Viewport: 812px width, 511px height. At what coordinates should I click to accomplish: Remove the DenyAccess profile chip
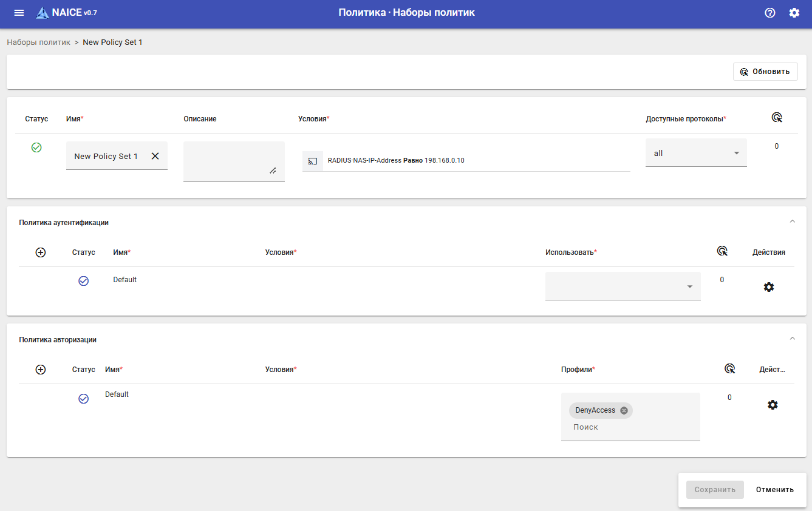tap(624, 410)
